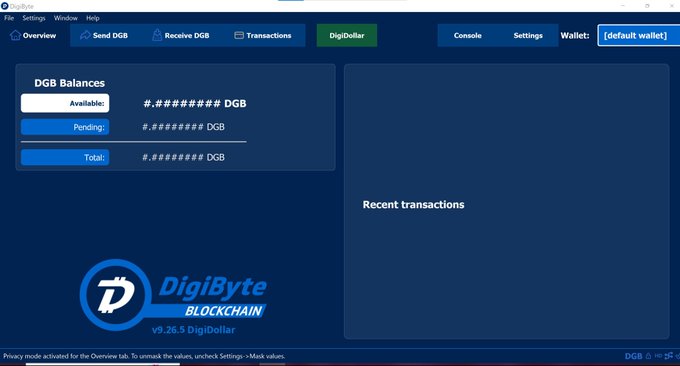Switch to the Send DGB tab
Viewport: 680px width, 366px height.
coord(104,36)
